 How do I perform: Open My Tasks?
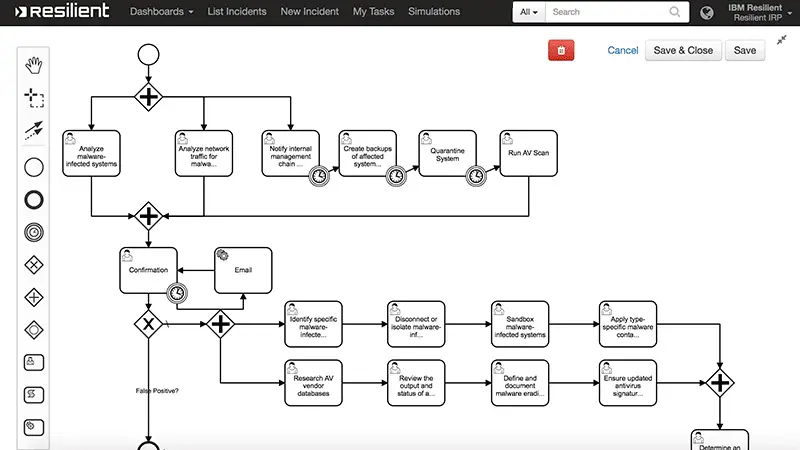(x=373, y=11)
